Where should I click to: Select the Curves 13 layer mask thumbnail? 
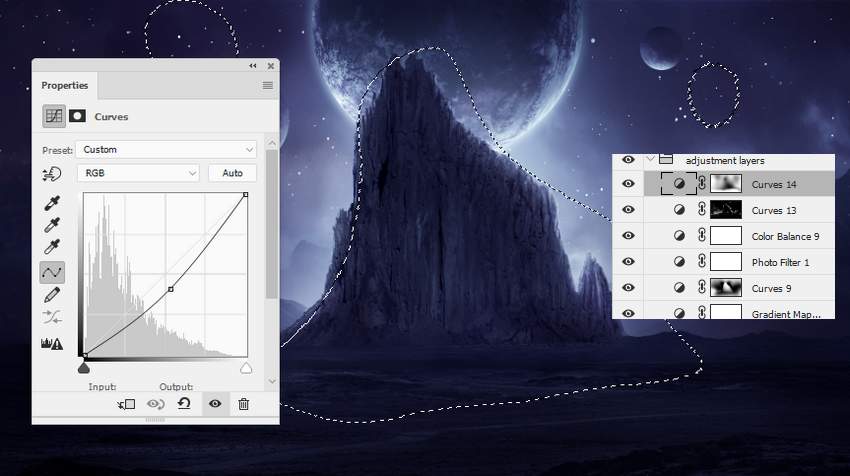tap(726, 210)
